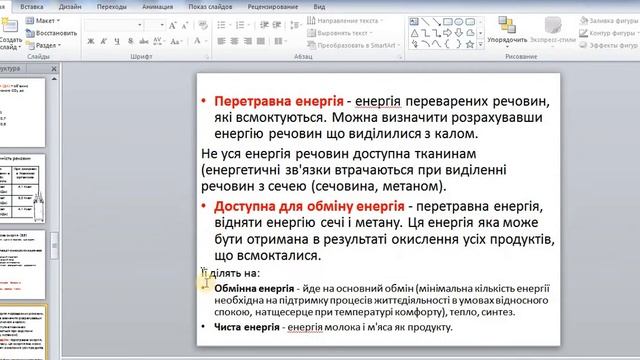
Task: Select the Arc shape in gallery
Action: point(425,44)
